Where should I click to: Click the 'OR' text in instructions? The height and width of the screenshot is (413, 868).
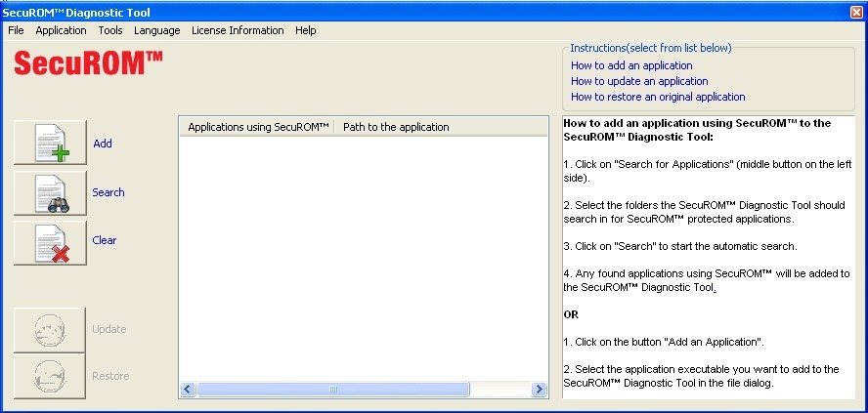[571, 314]
